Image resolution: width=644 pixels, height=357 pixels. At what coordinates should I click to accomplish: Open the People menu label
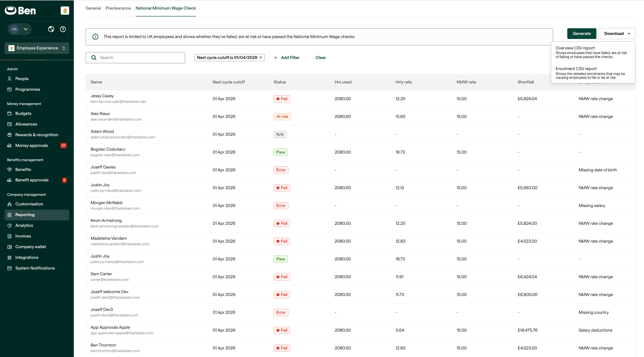pos(22,79)
